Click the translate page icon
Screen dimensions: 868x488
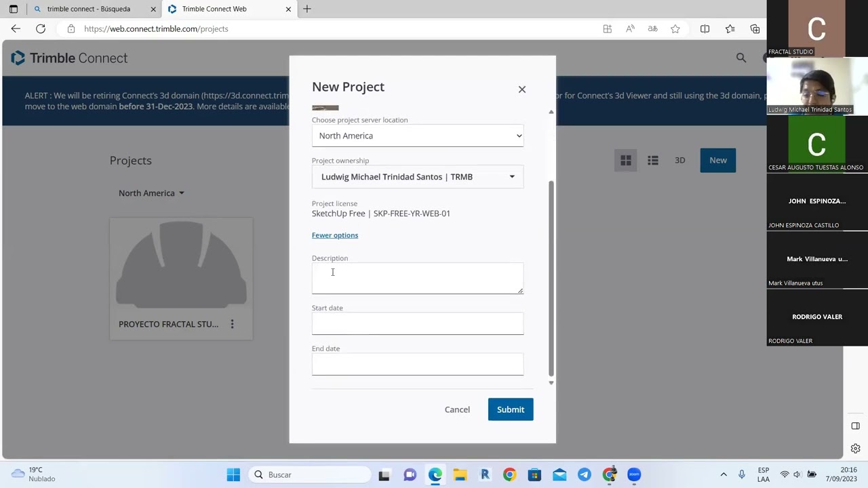pos(652,29)
